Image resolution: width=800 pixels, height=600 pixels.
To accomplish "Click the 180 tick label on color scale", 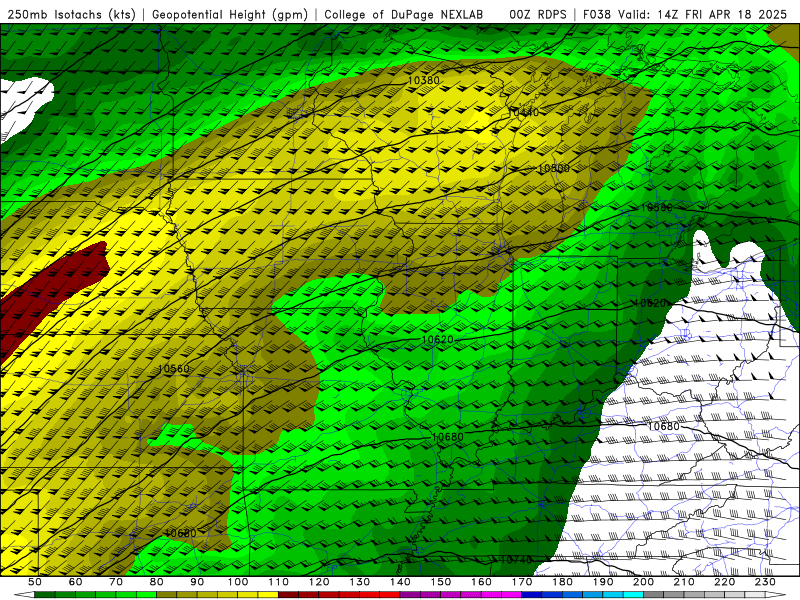I will click(562, 582).
